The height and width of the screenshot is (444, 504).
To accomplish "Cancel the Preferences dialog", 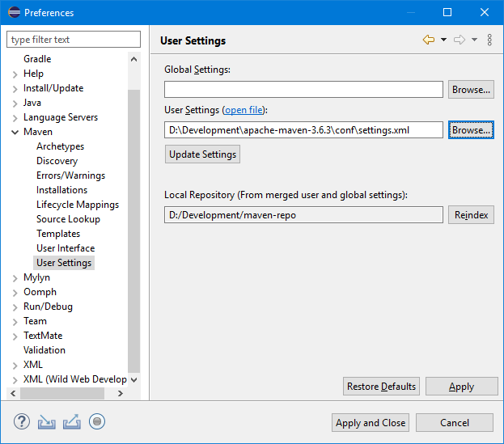I will pyautogui.click(x=455, y=422).
